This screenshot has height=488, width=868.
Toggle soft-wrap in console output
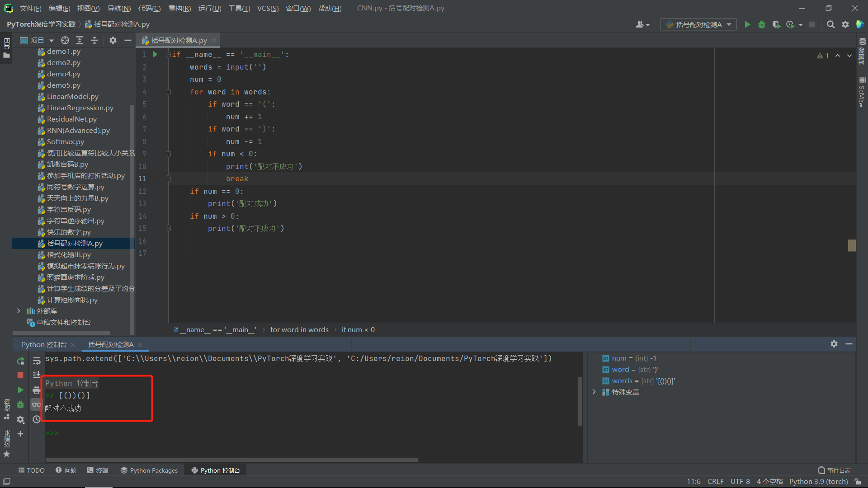(37, 361)
